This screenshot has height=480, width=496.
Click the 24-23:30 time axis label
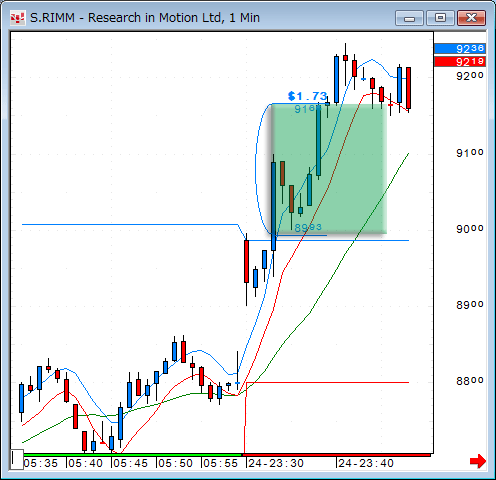[276, 463]
